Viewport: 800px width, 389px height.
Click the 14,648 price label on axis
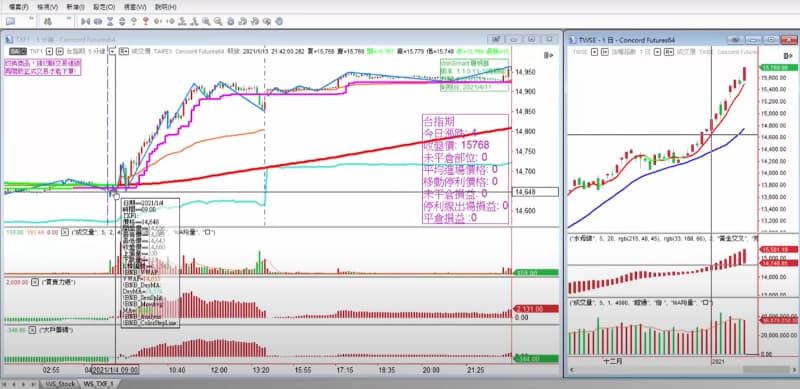[x=535, y=192]
